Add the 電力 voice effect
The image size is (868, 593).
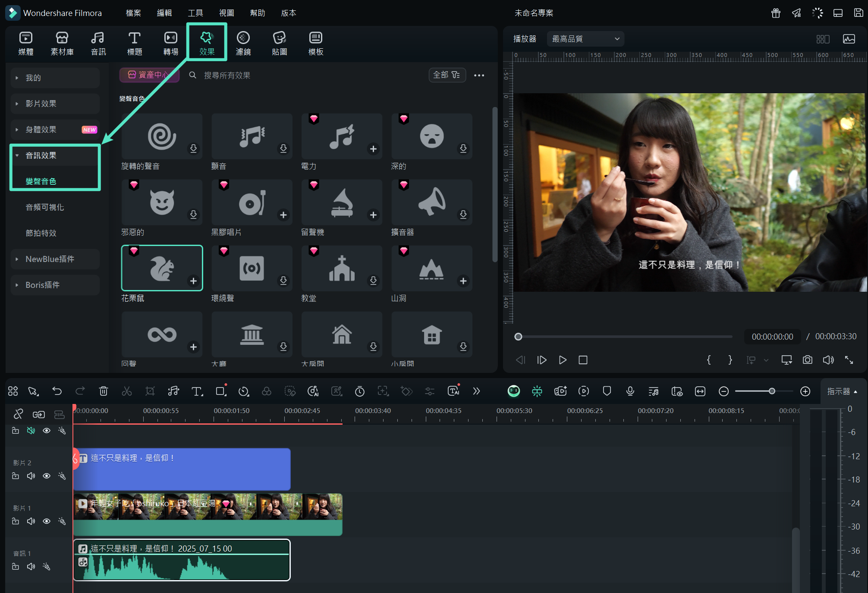373,149
